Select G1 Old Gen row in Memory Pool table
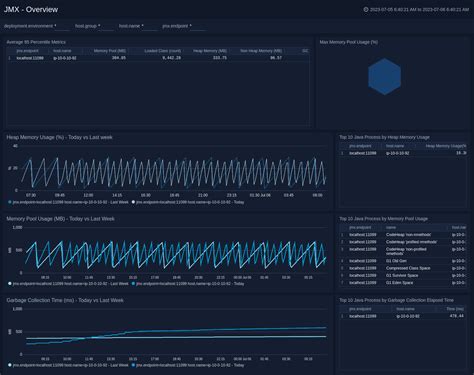474x375 pixels. (x=403, y=261)
